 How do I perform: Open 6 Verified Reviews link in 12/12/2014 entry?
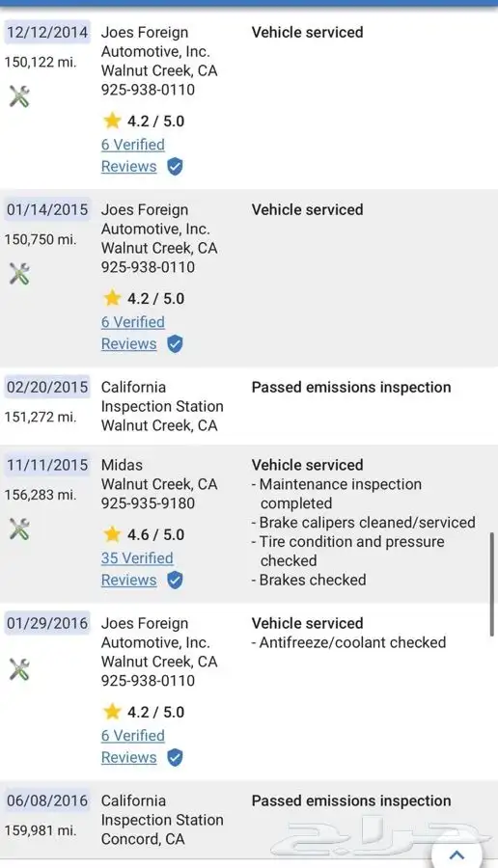coord(133,155)
